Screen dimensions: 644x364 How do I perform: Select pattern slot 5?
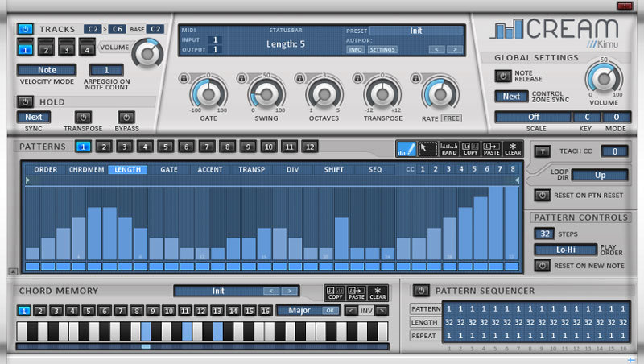click(165, 147)
